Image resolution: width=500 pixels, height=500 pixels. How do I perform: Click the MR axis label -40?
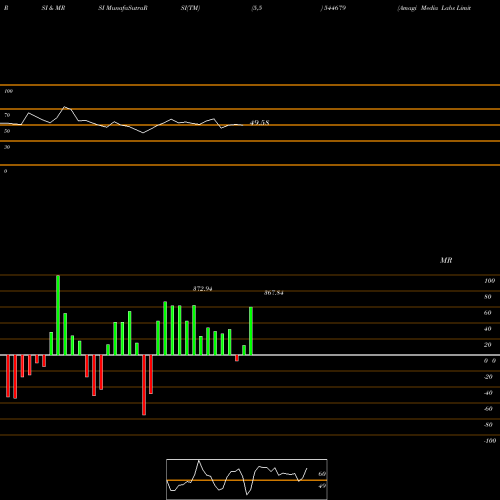point(488,393)
